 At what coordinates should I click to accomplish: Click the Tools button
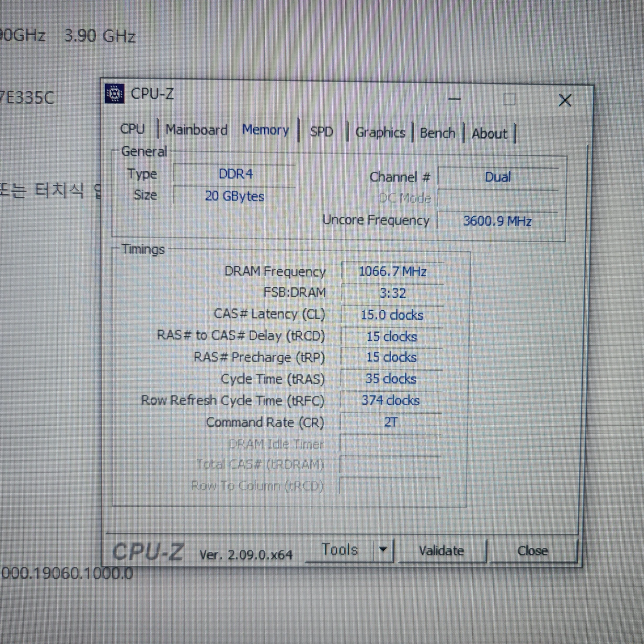pyautogui.click(x=340, y=549)
